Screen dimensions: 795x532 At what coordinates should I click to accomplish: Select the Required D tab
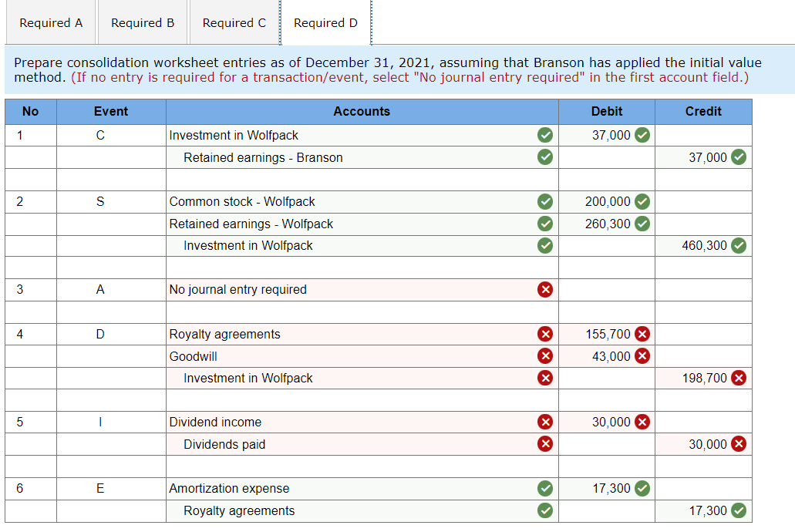325,23
